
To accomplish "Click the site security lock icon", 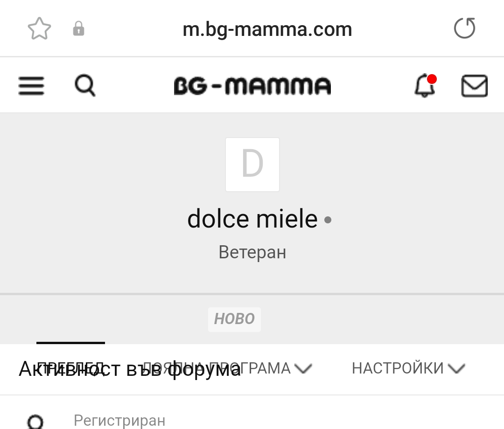I will (78, 29).
